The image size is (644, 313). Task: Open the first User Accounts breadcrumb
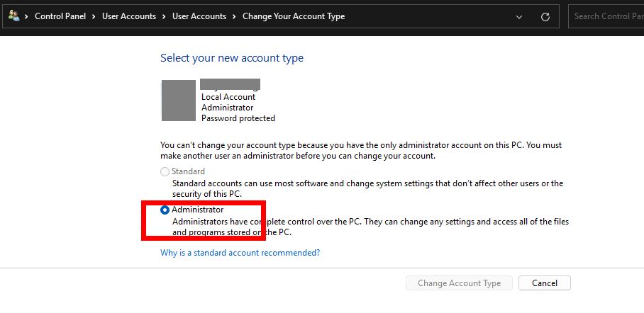click(129, 16)
